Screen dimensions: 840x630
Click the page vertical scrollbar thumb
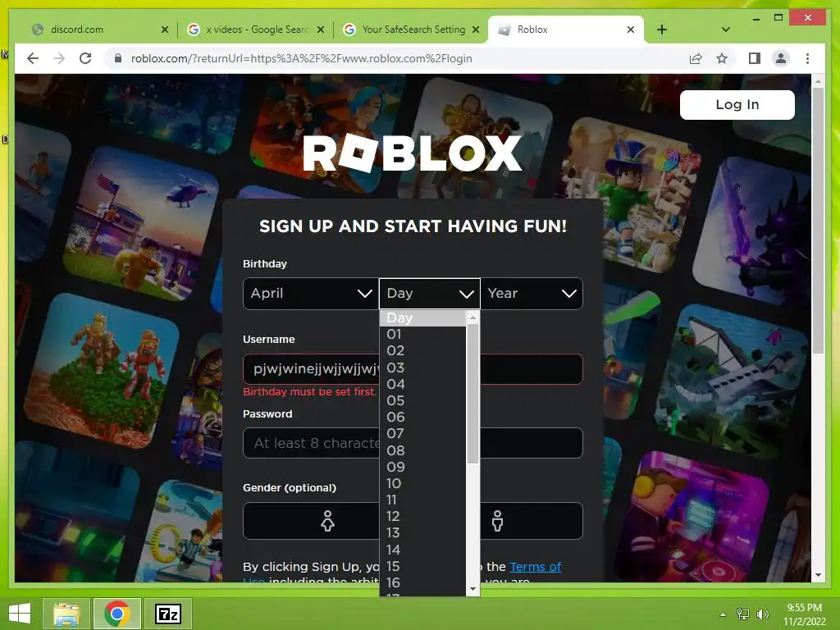[818, 221]
